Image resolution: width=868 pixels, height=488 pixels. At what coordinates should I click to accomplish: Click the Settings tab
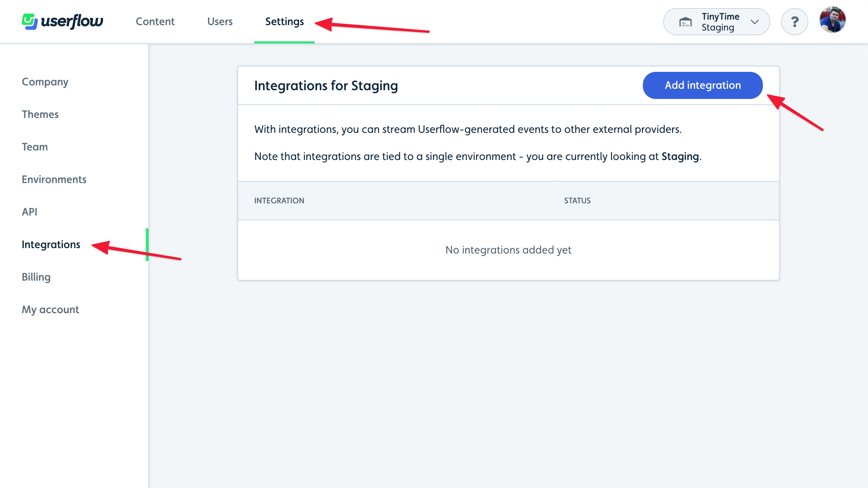coord(284,21)
